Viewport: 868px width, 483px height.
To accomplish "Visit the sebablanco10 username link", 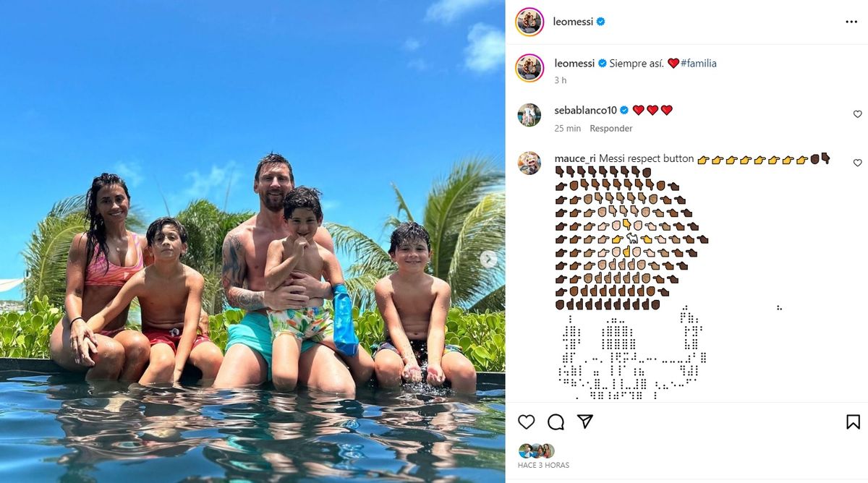I will [585, 110].
